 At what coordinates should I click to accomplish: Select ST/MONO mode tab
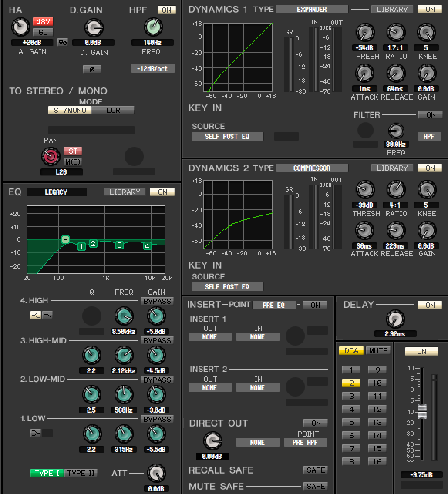point(70,110)
